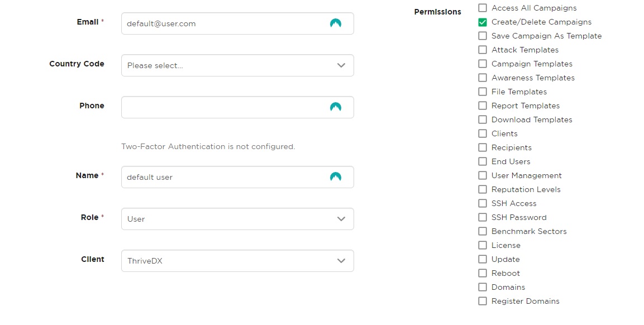The image size is (644, 325).
Task: Check the Benchmark Sectors permission
Action: 483,231
